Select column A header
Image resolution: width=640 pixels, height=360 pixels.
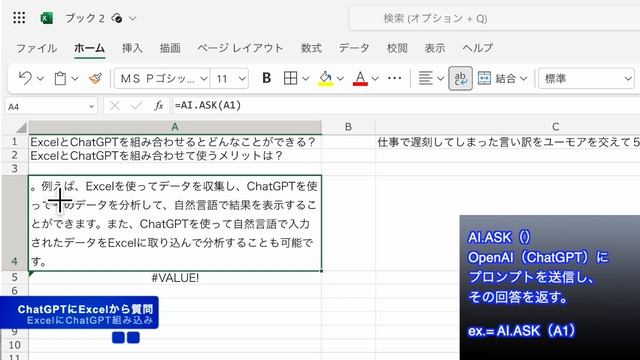(x=175, y=127)
